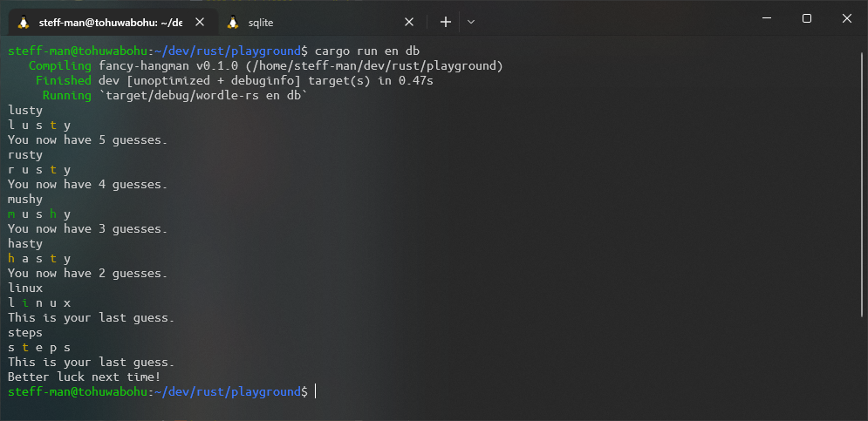Click the cursor at the final shell prompt
This screenshot has height=421, width=868.
[316, 392]
